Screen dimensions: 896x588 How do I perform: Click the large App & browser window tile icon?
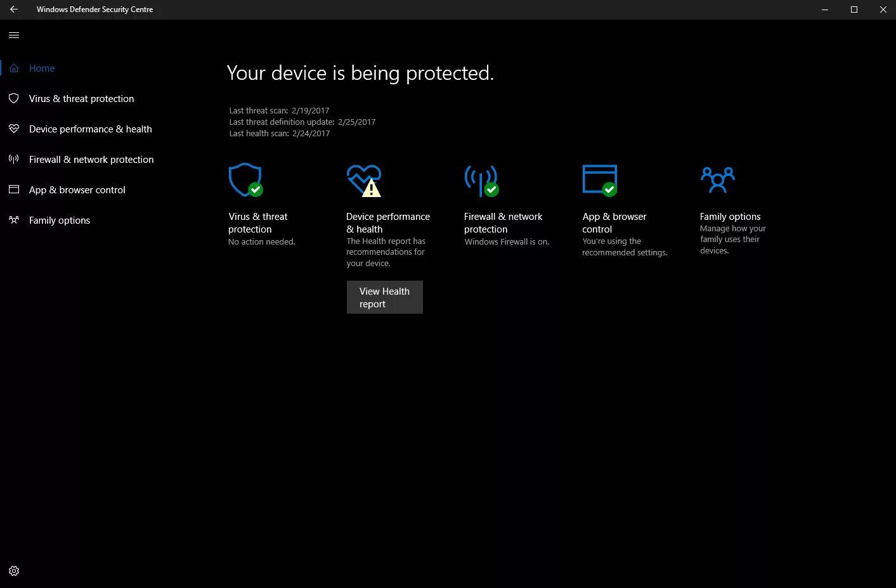point(600,180)
